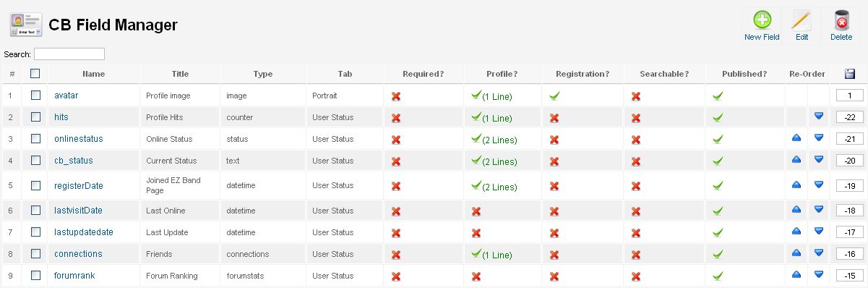The image size is (868, 288).
Task: Click the New Field green plus icon
Action: pyautogui.click(x=762, y=20)
